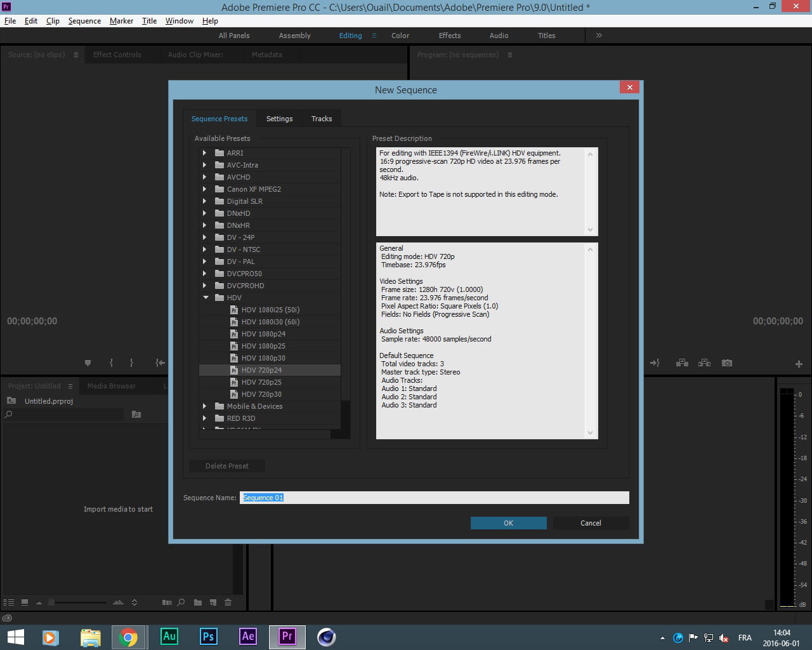
Task: Click Find magnifier at Project panel bottom
Action: [181, 602]
